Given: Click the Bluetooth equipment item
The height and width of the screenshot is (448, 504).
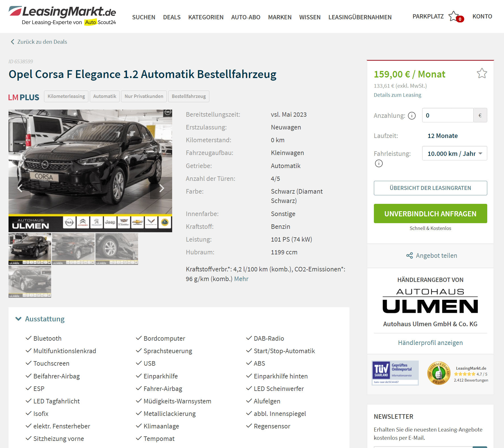Looking at the screenshot, I should (47, 338).
